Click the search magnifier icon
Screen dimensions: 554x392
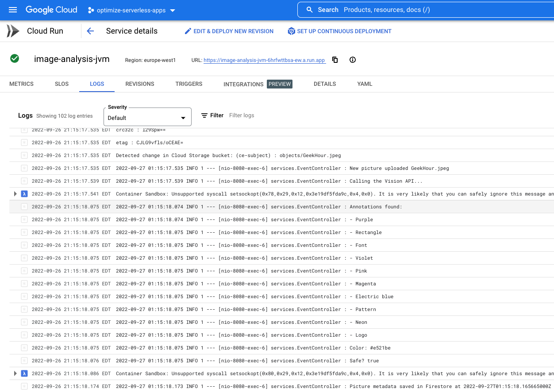309,10
